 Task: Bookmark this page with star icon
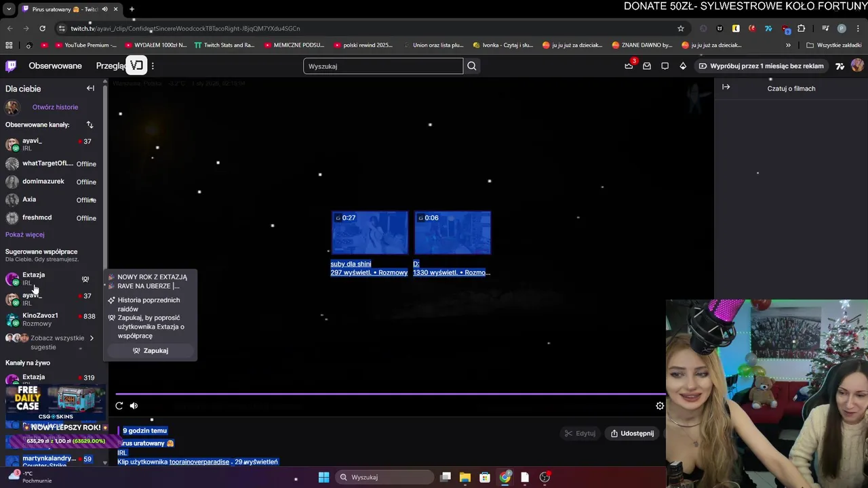pos(680,28)
